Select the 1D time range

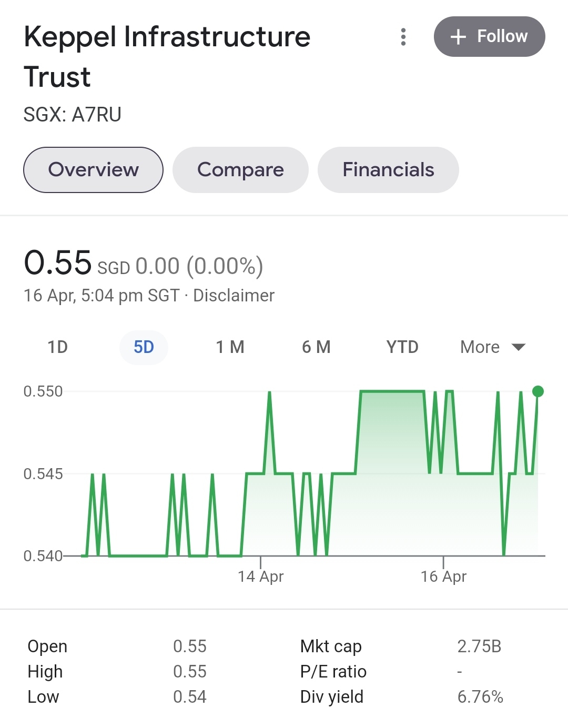pos(57,347)
